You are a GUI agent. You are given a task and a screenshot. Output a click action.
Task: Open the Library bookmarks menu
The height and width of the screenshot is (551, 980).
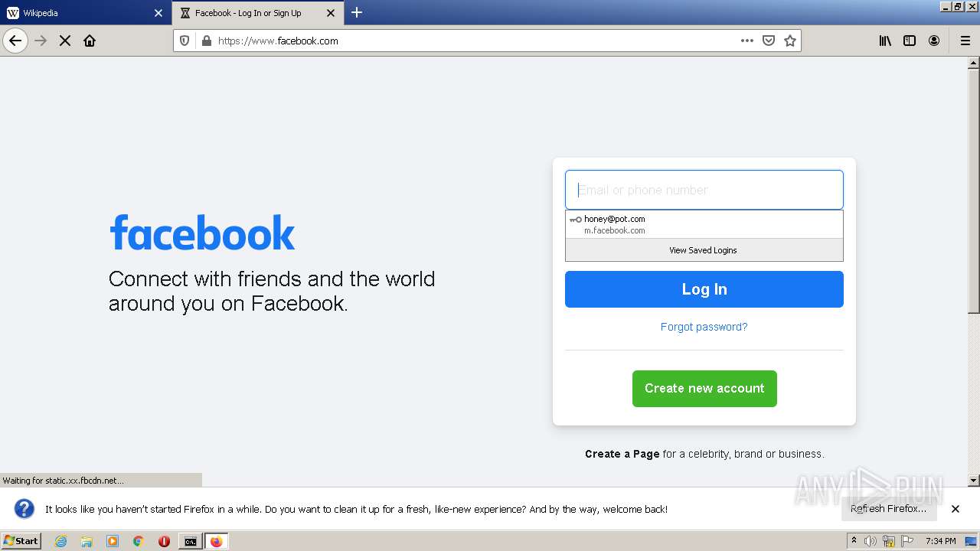tap(885, 41)
